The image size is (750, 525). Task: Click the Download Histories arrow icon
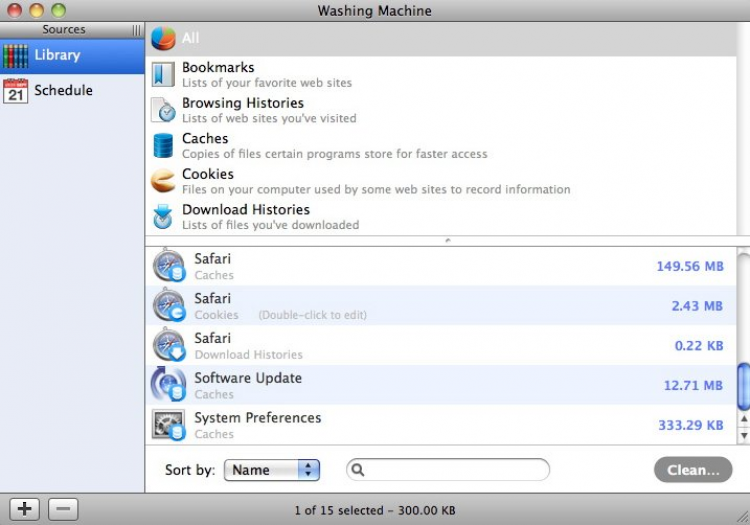(x=163, y=217)
